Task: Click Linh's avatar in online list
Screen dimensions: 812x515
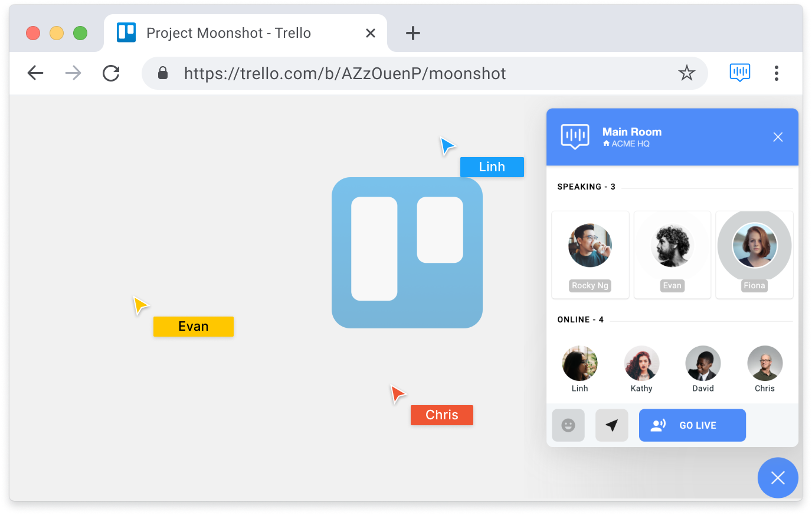Action: (579, 363)
